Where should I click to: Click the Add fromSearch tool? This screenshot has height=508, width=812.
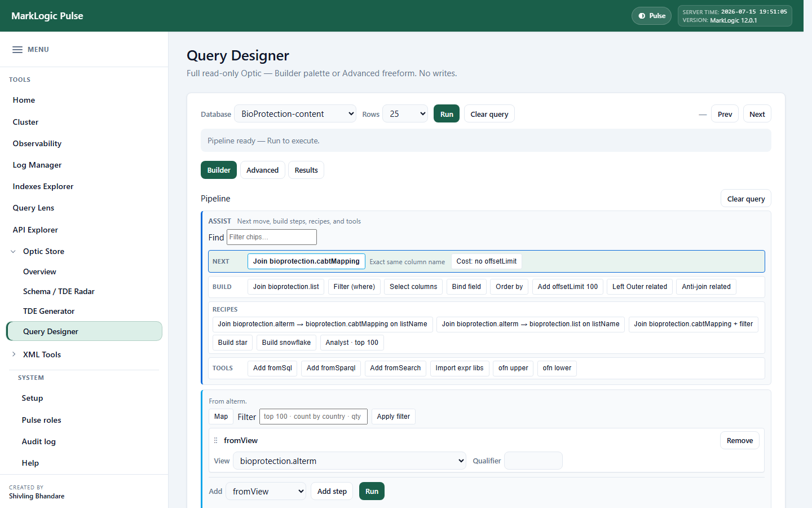[395, 368]
